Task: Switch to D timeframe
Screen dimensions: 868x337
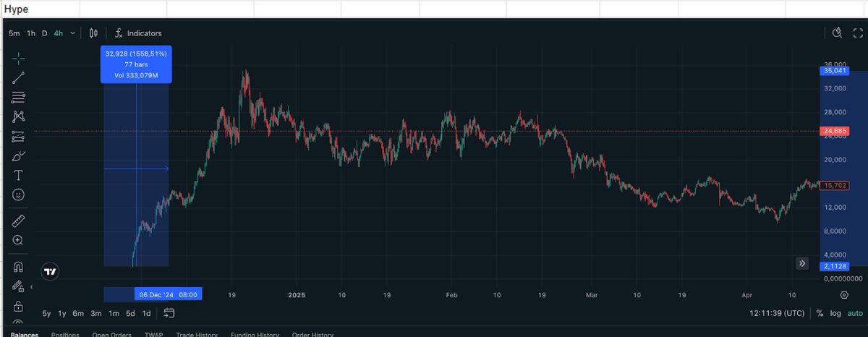Action: pyautogui.click(x=44, y=33)
